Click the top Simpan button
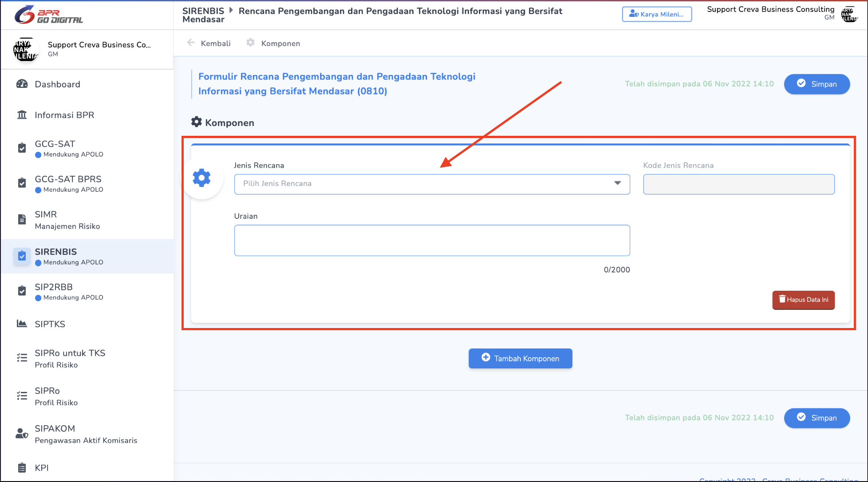 (817, 84)
